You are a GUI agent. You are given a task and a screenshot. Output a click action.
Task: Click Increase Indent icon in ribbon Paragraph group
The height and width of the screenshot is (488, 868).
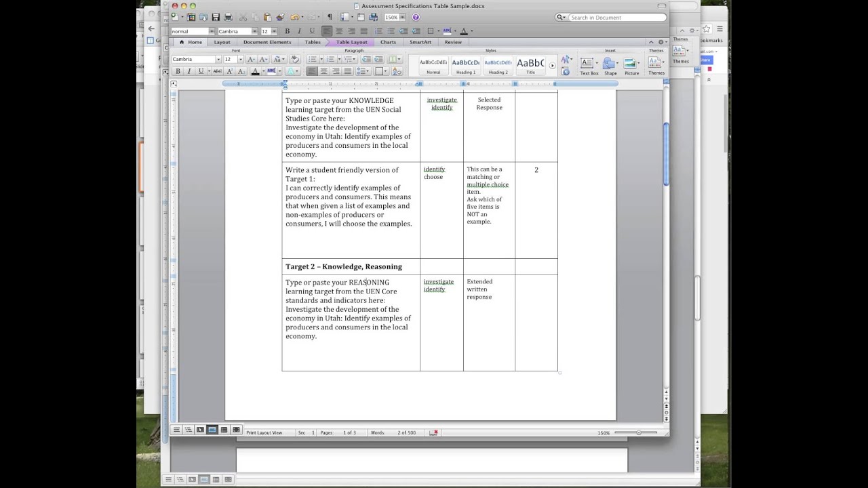378,59
